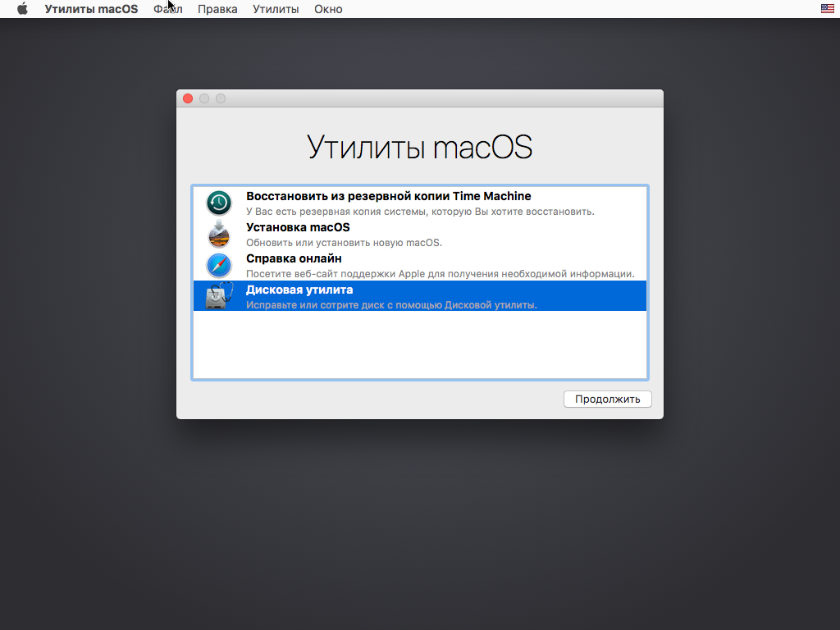
Task: Click the Safari compass icon
Action: point(219,265)
